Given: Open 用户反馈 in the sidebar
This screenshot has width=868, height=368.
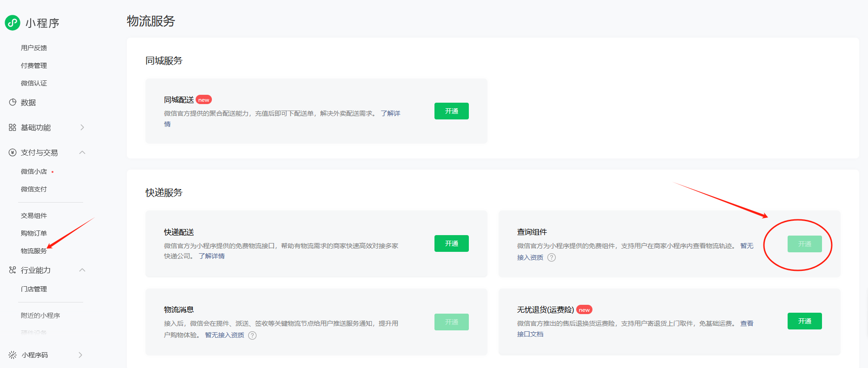Looking at the screenshot, I should (34, 48).
